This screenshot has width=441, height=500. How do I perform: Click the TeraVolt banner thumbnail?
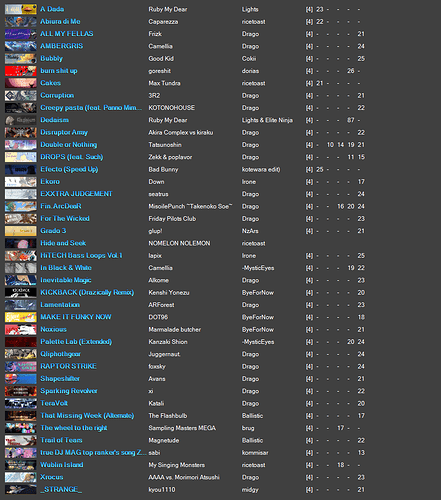[21, 404]
